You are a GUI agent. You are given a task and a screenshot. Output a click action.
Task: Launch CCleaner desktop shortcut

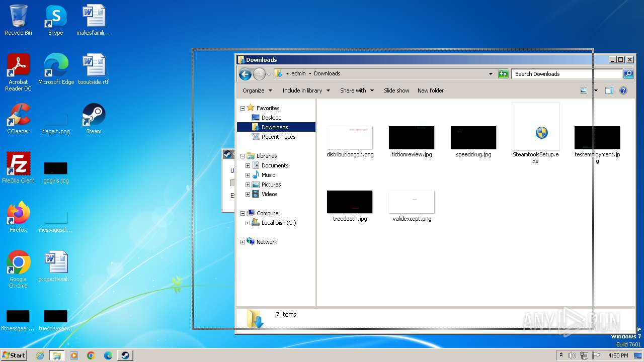(18, 118)
